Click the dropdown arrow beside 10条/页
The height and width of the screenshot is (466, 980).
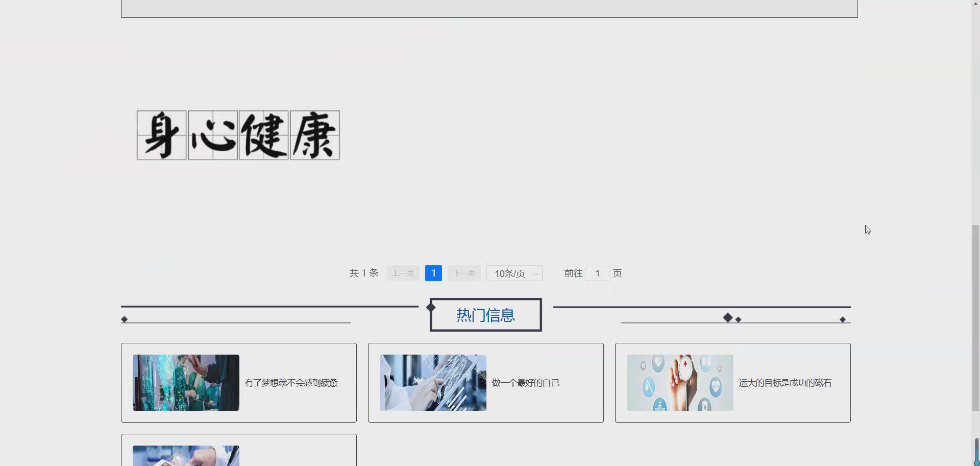coord(535,273)
